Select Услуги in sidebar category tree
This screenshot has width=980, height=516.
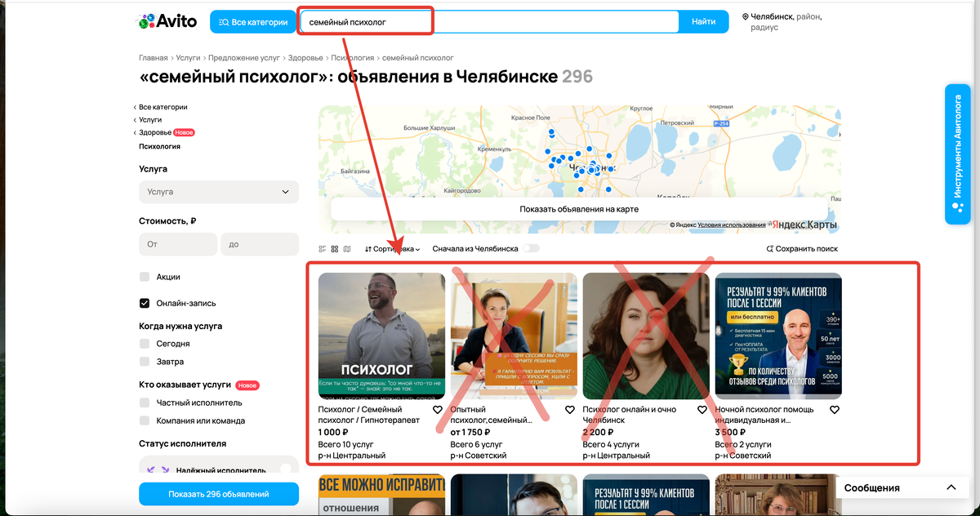point(149,119)
